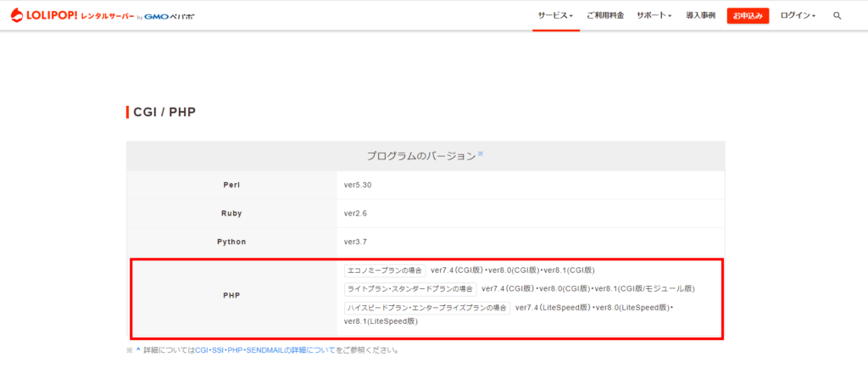Select the Python row header cell
Viewport: 868px width, 368px height.
(231, 242)
